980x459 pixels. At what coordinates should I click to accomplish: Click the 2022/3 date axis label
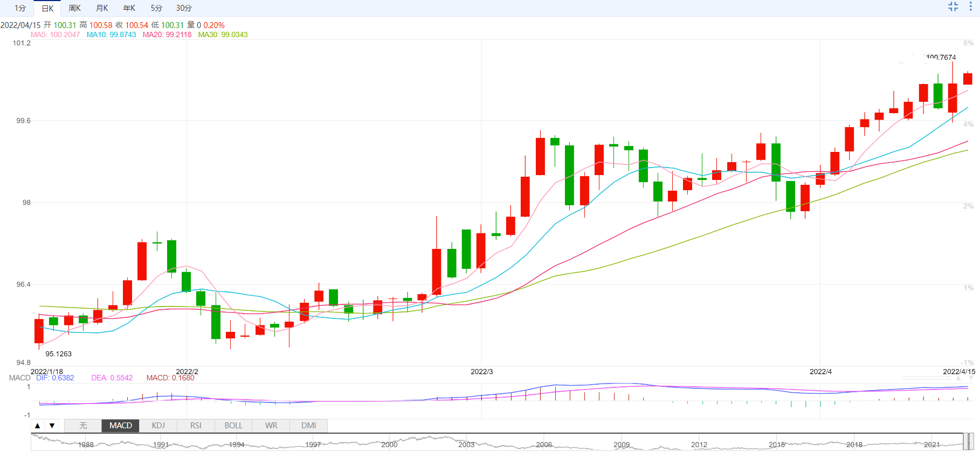[x=481, y=372]
